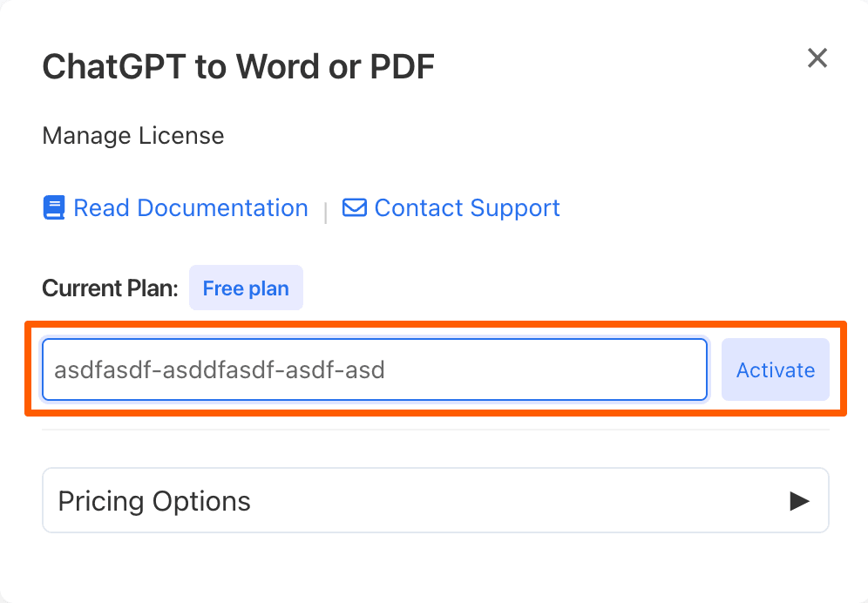This screenshot has width=868, height=603.
Task: Focus the license key input field
Action: 375,369
